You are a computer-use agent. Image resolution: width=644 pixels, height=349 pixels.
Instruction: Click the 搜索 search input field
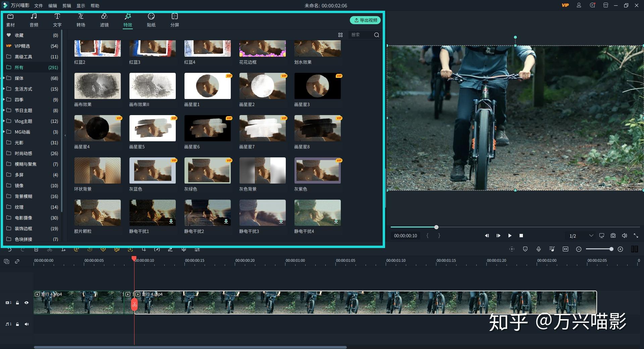tap(361, 35)
